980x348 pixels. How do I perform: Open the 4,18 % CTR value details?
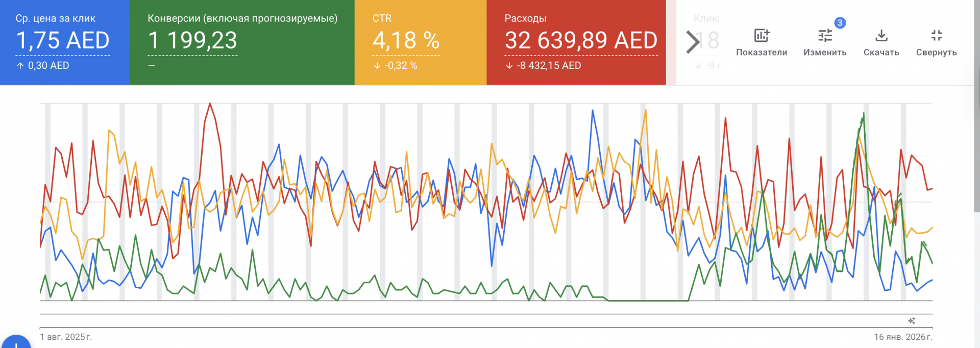tap(406, 40)
